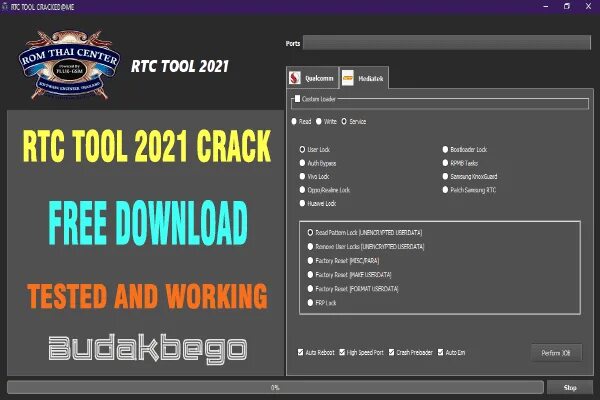Click the Budakbego banner text
The height and width of the screenshot is (400, 600).
pos(148,348)
